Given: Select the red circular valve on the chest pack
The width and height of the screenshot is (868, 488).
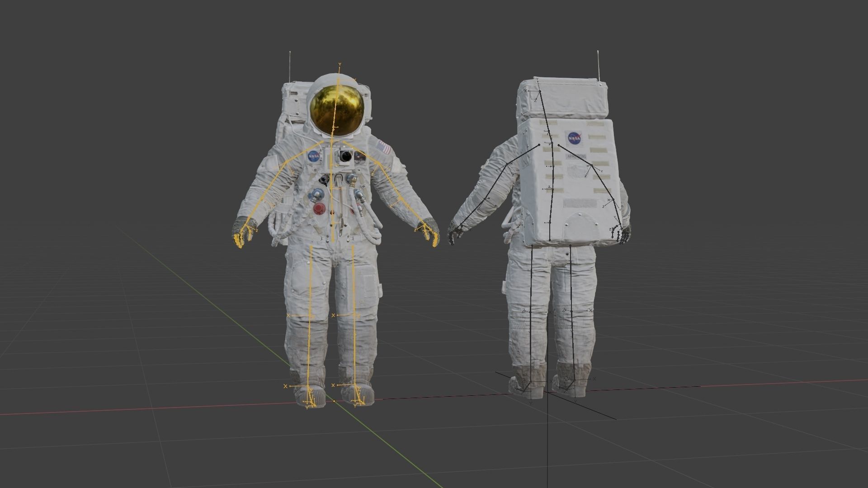Looking at the screenshot, I should point(318,208).
